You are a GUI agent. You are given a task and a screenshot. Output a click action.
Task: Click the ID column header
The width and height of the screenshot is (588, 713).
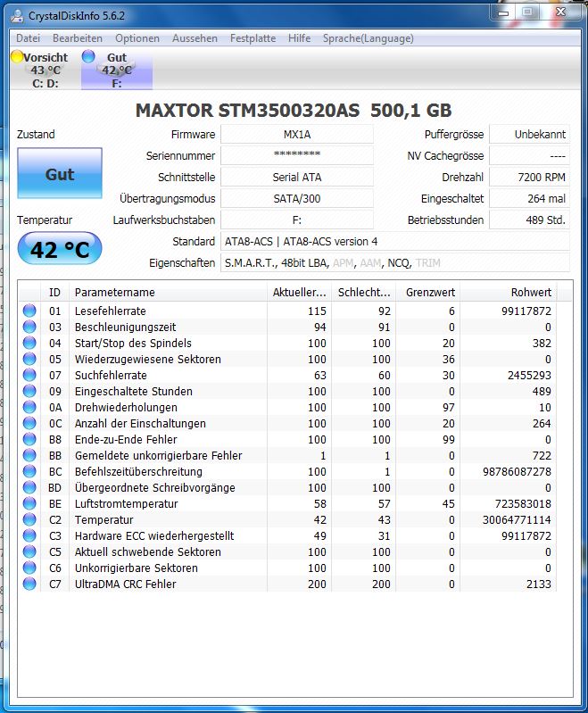[54, 292]
